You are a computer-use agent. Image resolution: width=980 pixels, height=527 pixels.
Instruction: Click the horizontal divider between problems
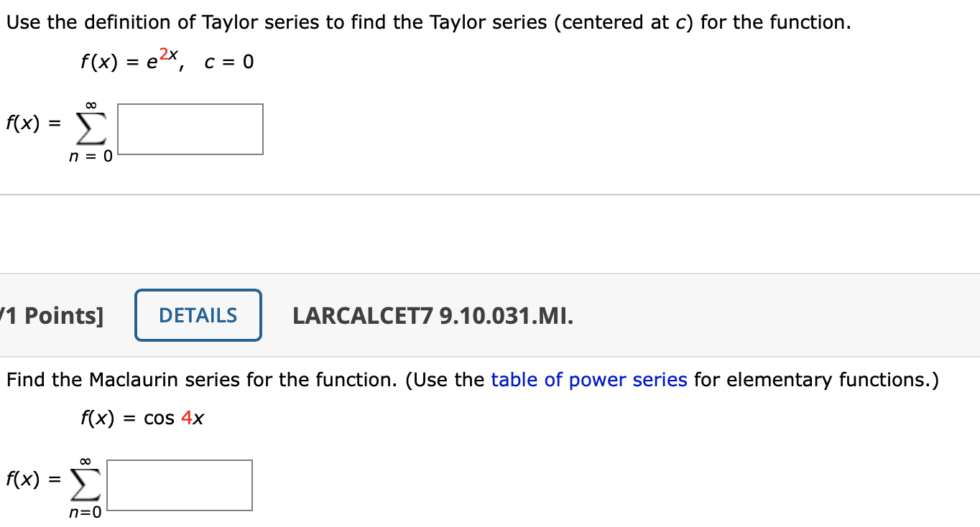(490, 193)
